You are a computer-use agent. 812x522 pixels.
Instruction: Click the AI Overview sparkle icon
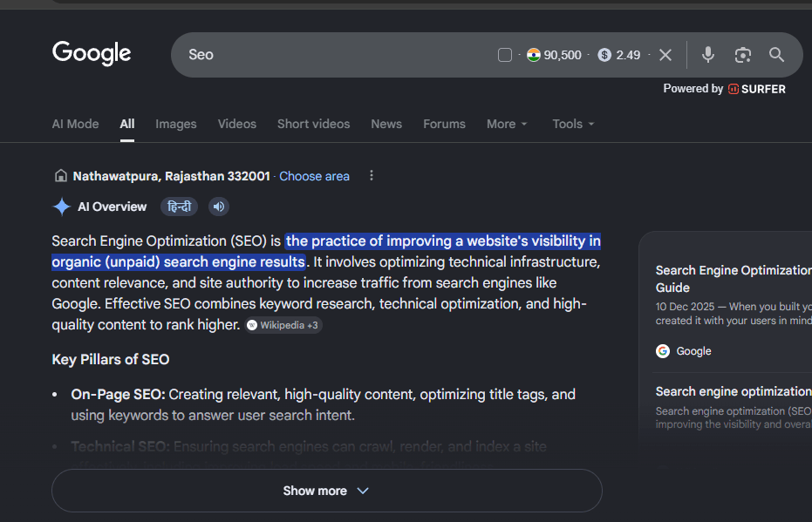click(62, 207)
